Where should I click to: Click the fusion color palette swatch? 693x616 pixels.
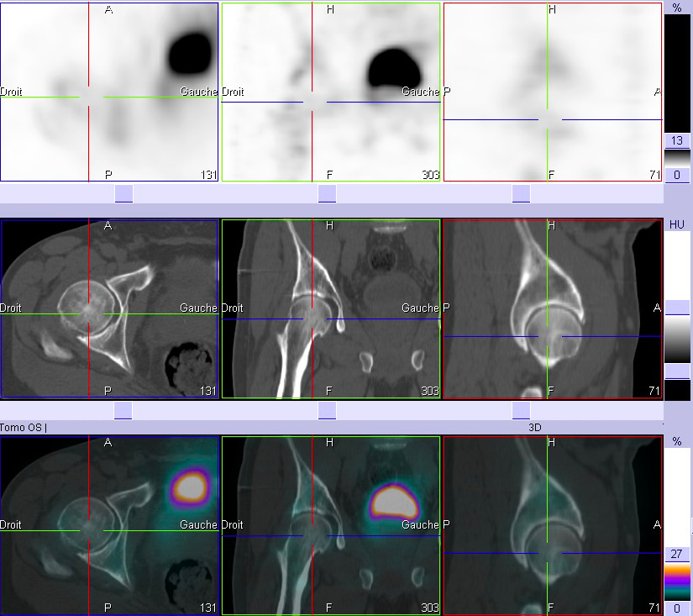[x=677, y=581]
